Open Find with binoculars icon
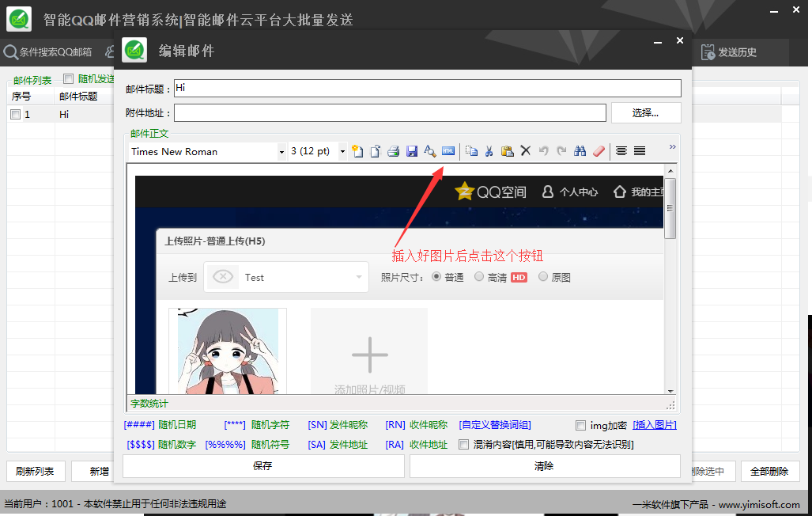This screenshot has height=516, width=812. pyautogui.click(x=580, y=151)
